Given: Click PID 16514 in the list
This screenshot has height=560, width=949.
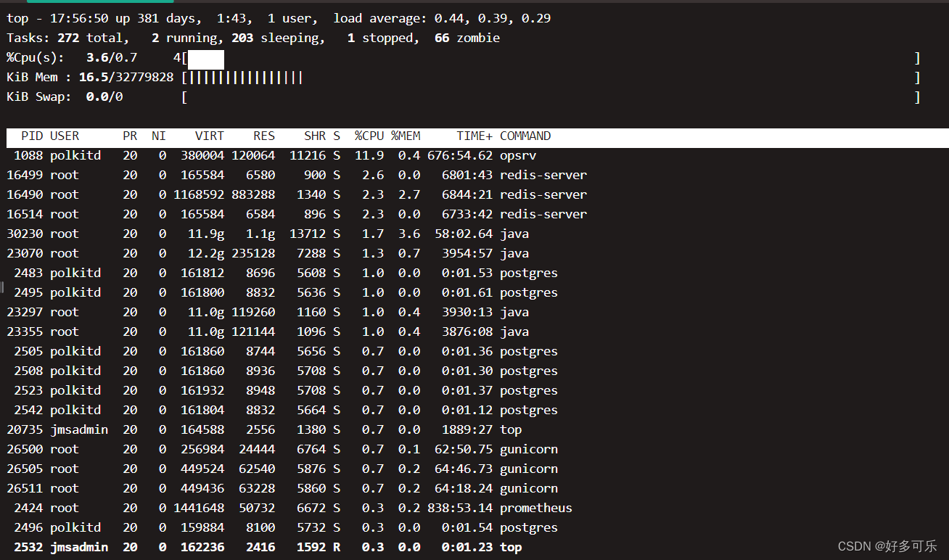Looking at the screenshot, I should point(25,214).
